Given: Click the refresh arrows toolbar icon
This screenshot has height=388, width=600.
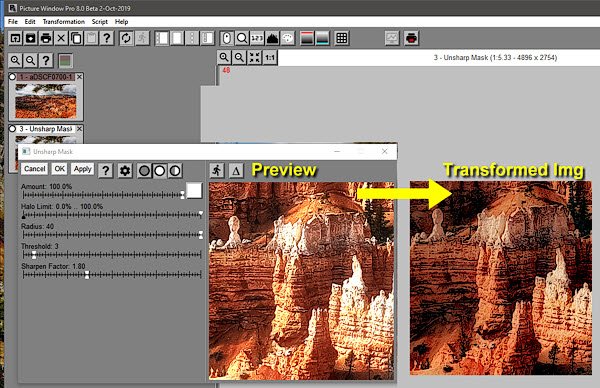Looking at the screenshot, I should tap(126, 38).
